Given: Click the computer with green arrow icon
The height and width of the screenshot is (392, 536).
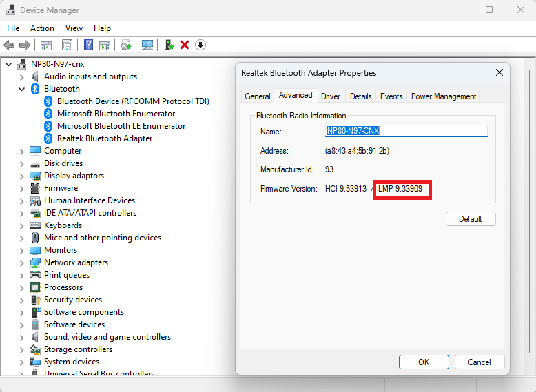Looking at the screenshot, I should (169, 45).
